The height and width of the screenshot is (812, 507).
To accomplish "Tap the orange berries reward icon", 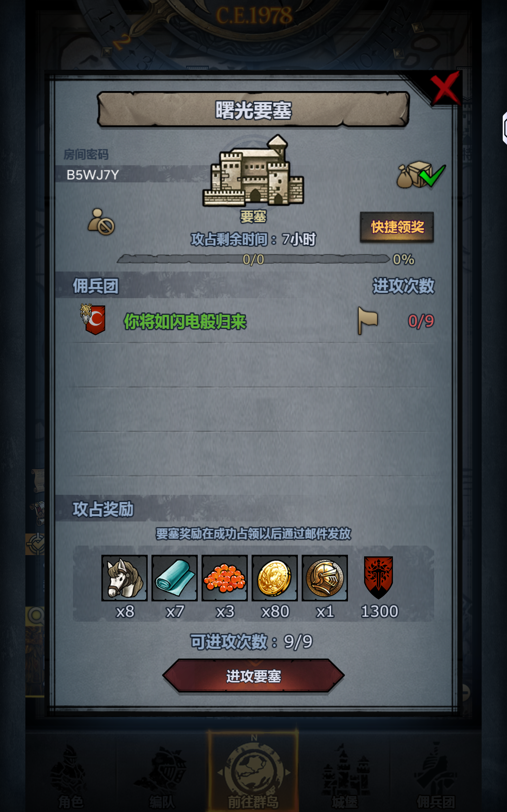I will 224,578.
